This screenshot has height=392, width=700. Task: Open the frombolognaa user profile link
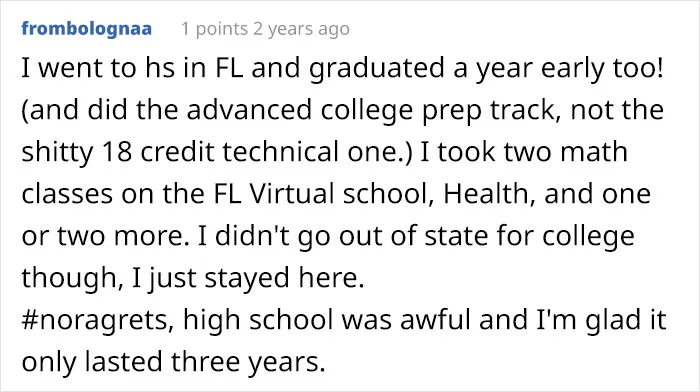coord(87,29)
